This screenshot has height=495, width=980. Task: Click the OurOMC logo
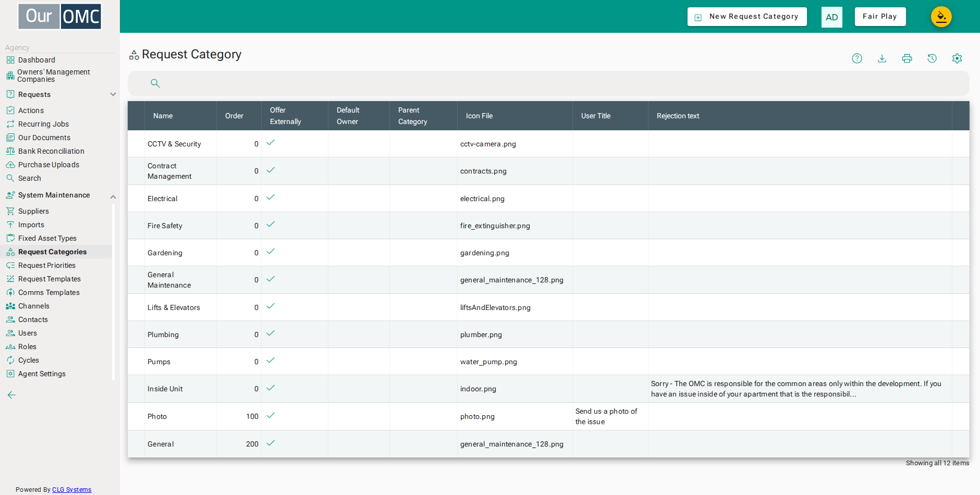[x=60, y=16]
